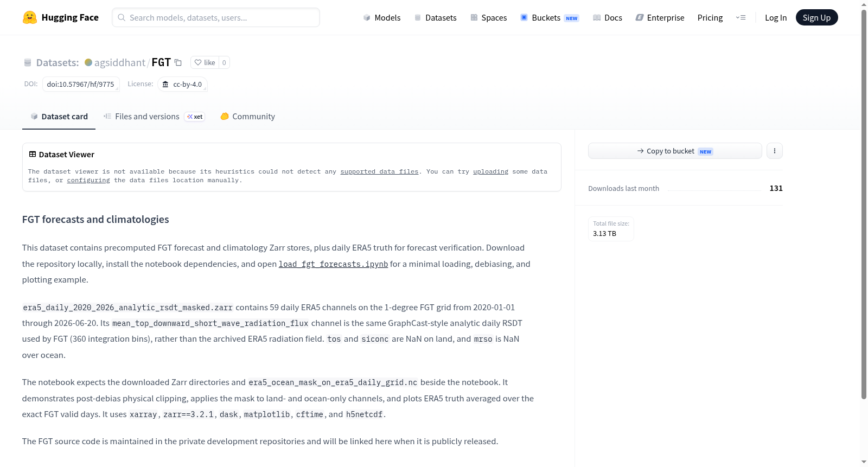Open the Enterprise page
This screenshot has height=467, width=868.
pos(660,17)
